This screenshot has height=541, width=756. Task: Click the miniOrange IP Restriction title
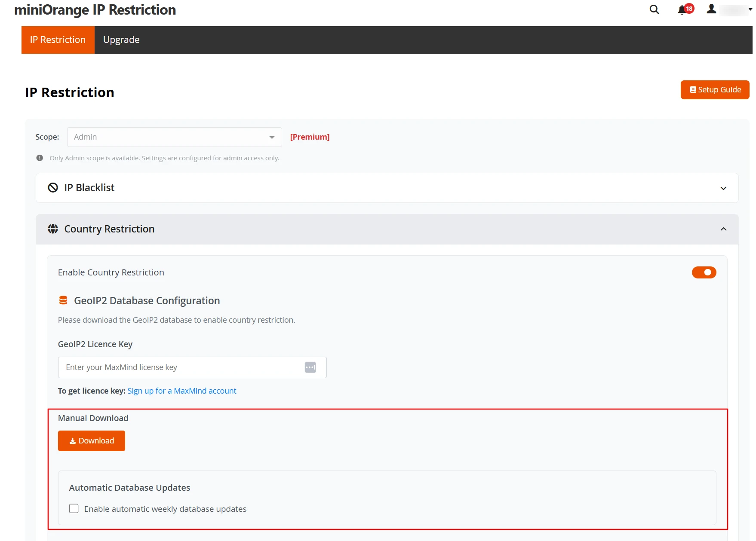tap(95, 10)
